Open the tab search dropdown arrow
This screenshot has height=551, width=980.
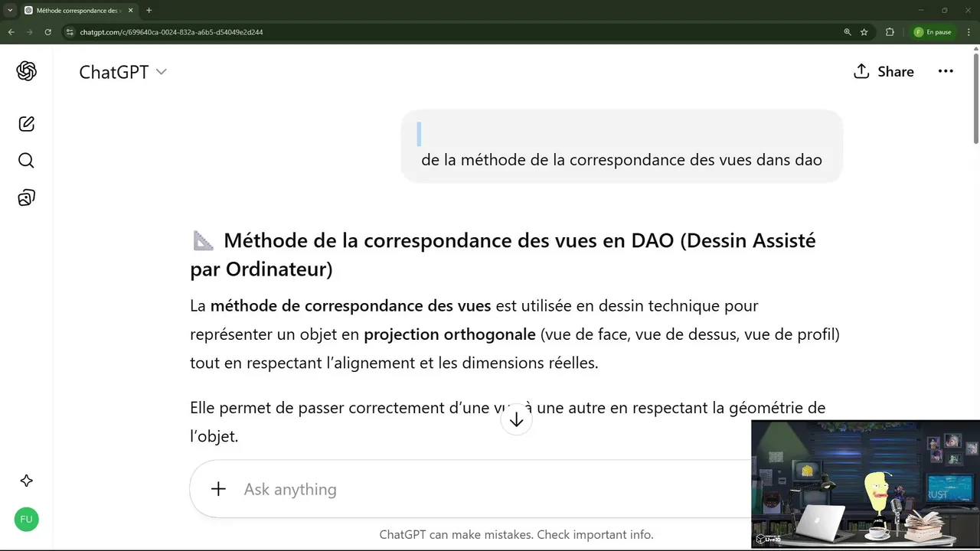pyautogui.click(x=10, y=10)
